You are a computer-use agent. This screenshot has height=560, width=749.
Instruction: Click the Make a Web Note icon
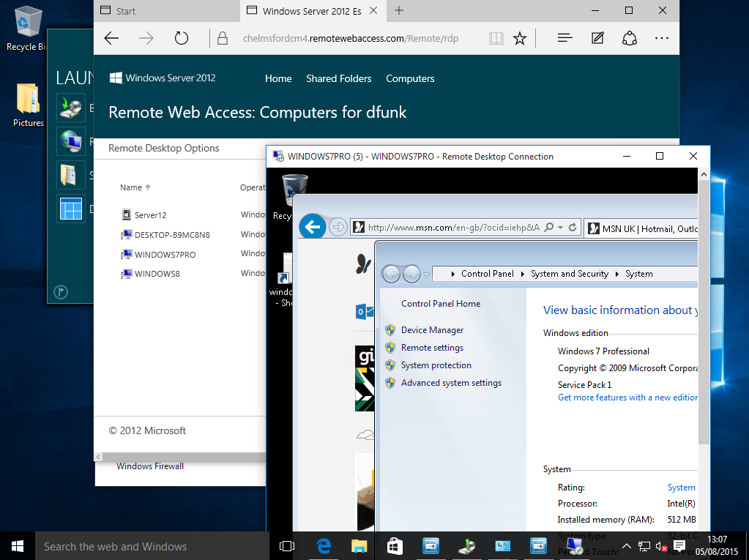(597, 39)
